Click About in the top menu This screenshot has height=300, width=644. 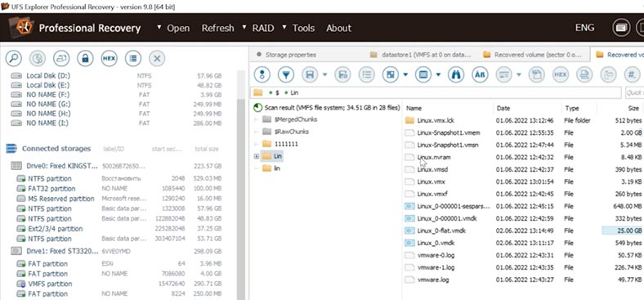point(339,28)
